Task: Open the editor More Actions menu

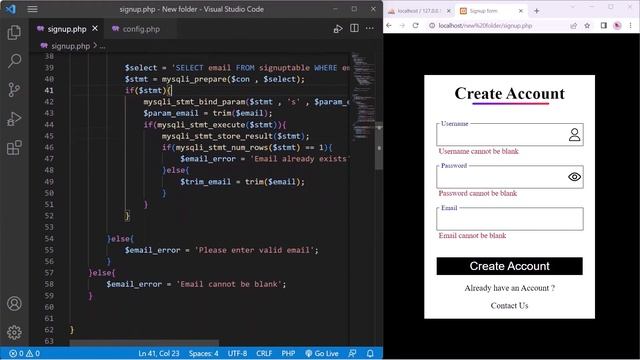Action: coord(370,28)
